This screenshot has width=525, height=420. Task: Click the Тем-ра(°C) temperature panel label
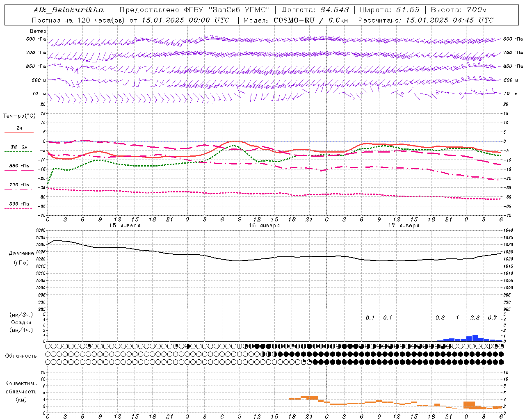click(x=20, y=116)
